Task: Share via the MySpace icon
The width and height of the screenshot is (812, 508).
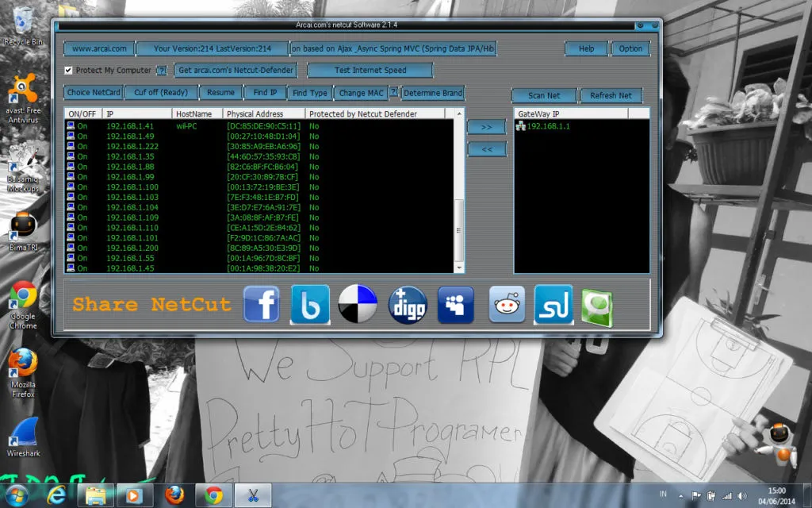Action: point(456,305)
